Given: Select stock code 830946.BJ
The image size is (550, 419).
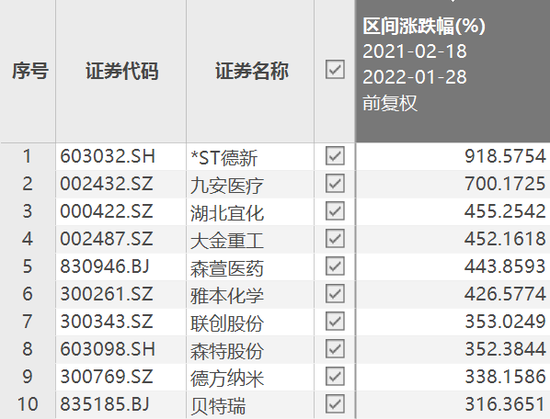Looking at the screenshot, I should 105,266.
